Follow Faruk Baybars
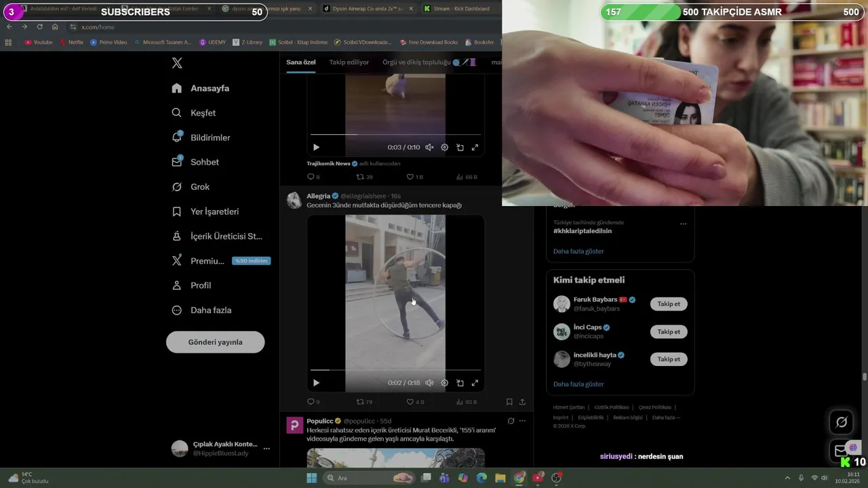 tap(669, 304)
